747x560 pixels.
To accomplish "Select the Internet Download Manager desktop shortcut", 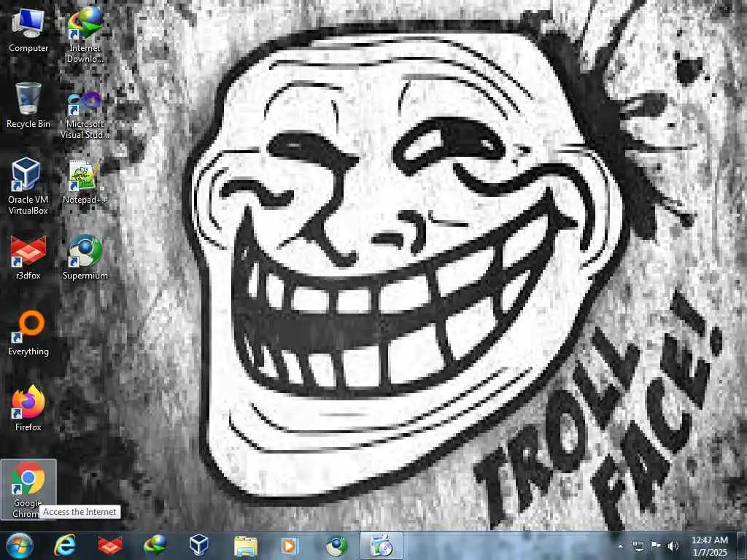I will pos(85,34).
